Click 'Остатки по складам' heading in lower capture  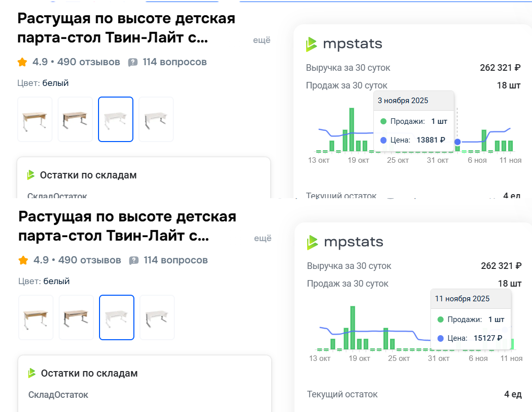[x=89, y=373]
